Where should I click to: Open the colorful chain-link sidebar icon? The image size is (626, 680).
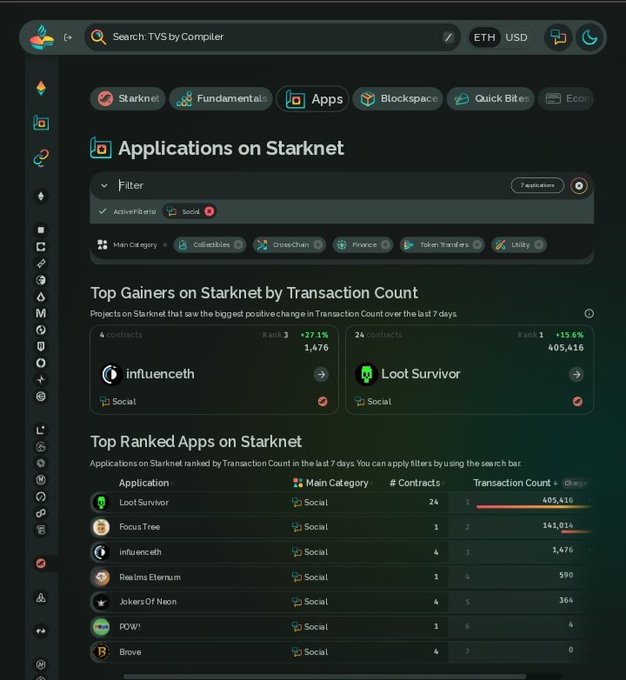click(x=41, y=158)
